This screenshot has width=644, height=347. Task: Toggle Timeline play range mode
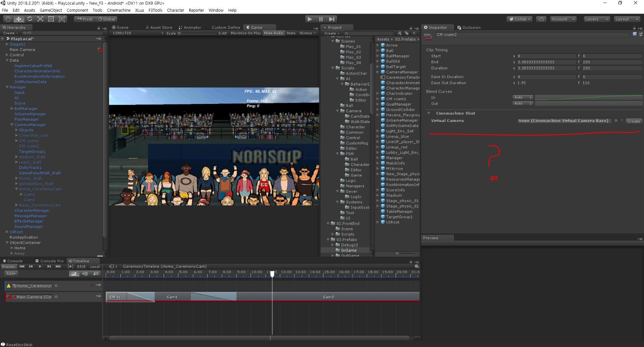click(x=70, y=267)
